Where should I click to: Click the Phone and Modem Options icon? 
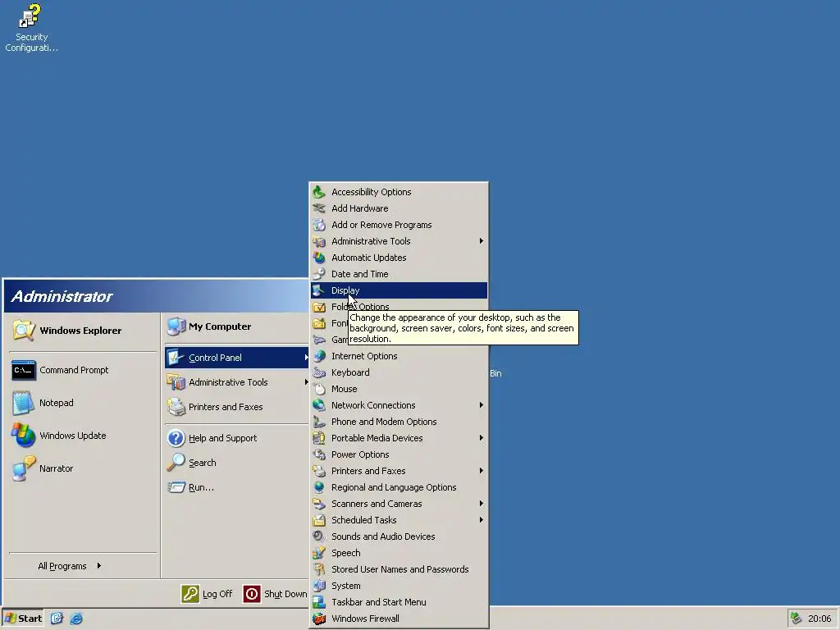(x=319, y=422)
